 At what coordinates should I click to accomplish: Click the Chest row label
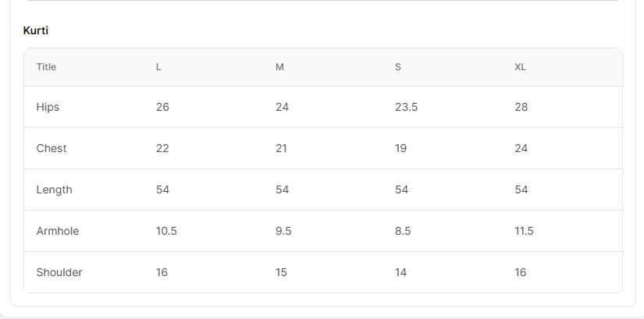pyautogui.click(x=52, y=148)
